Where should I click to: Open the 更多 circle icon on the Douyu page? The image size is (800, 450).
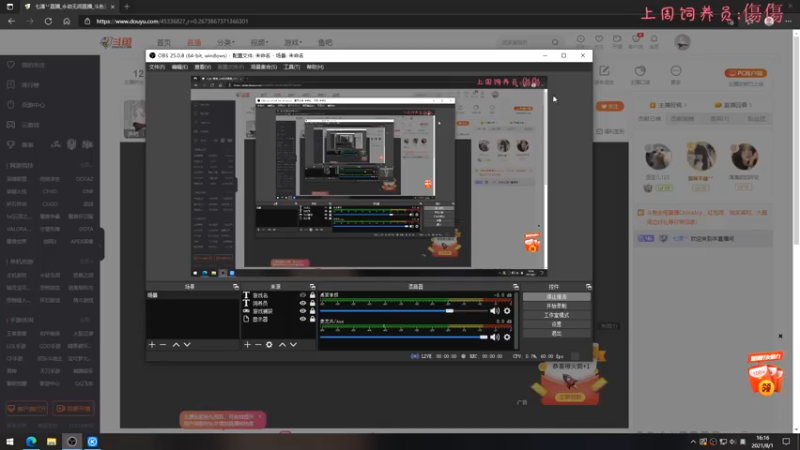676,71
